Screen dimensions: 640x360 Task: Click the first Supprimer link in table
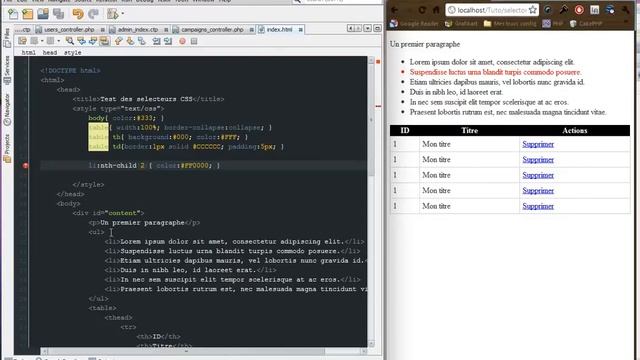538,144
